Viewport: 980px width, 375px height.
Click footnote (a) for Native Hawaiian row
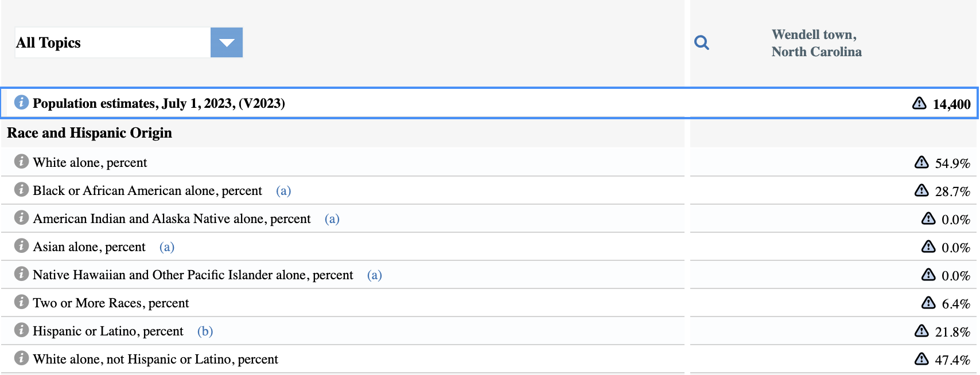(375, 275)
